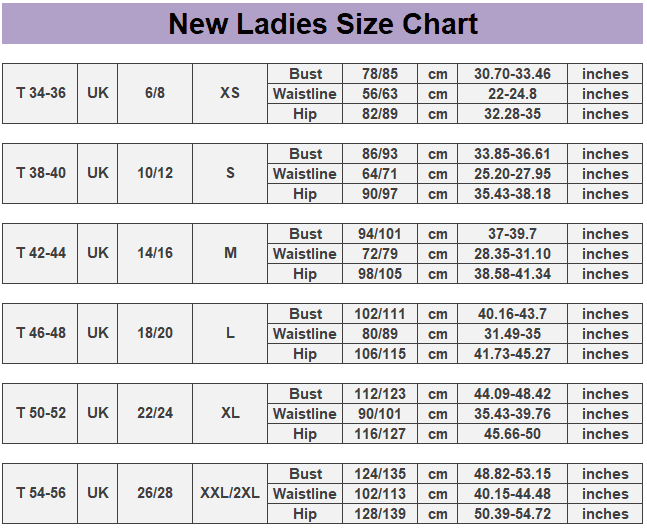Select the XL size label
The width and height of the screenshot is (647, 528).
click(230, 413)
